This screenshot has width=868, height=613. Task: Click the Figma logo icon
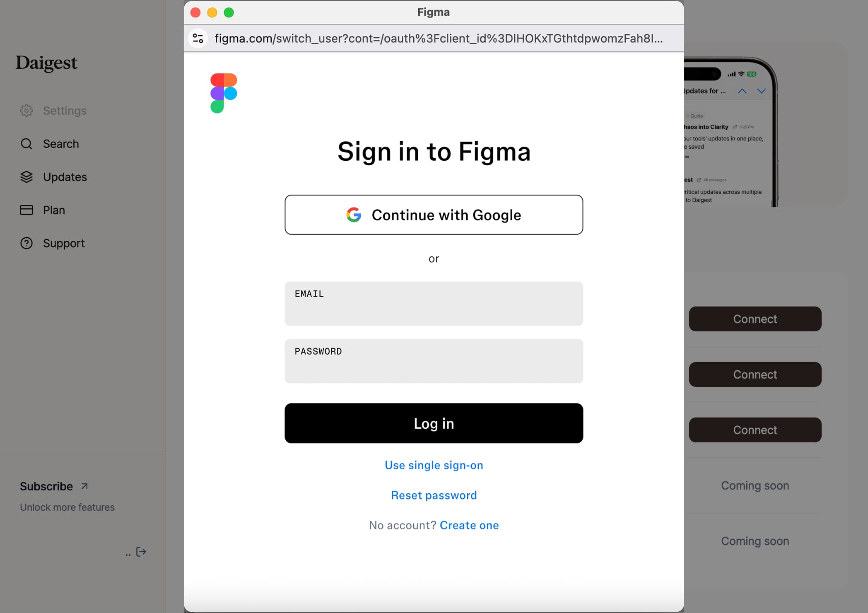224,93
